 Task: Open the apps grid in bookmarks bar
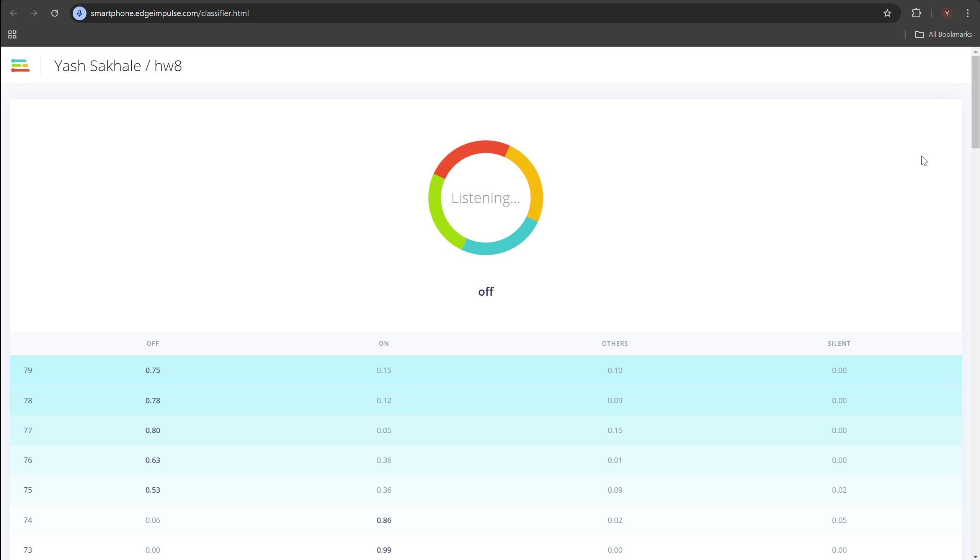pos(12,34)
